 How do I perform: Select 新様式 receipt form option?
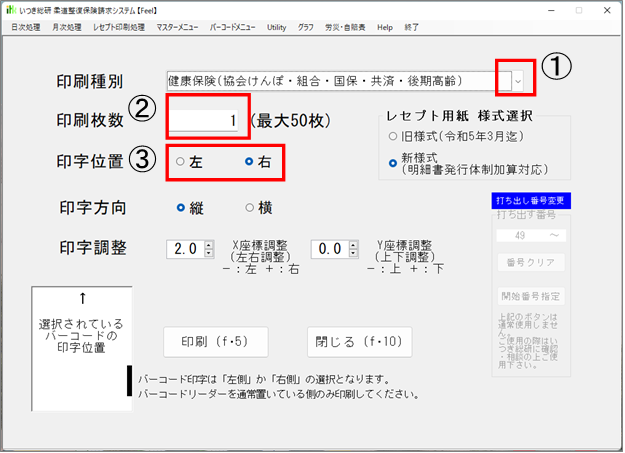point(392,161)
